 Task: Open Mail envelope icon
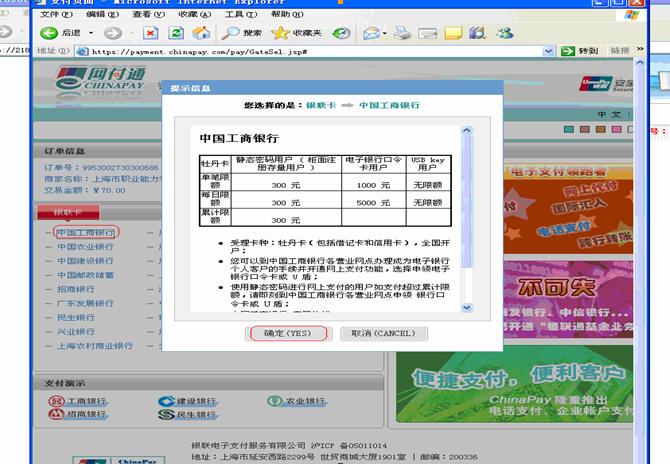pyautogui.click(x=371, y=33)
